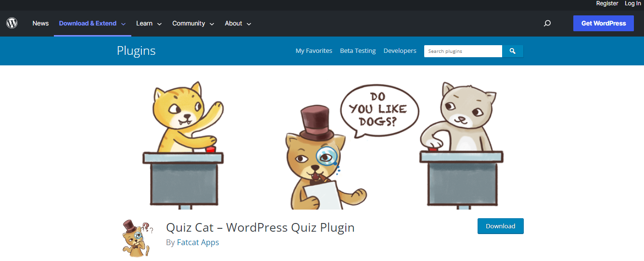Click the Quiz Cat – WordPress Quiz Plugin title
Screen dimensions: 644x261
click(x=260, y=227)
